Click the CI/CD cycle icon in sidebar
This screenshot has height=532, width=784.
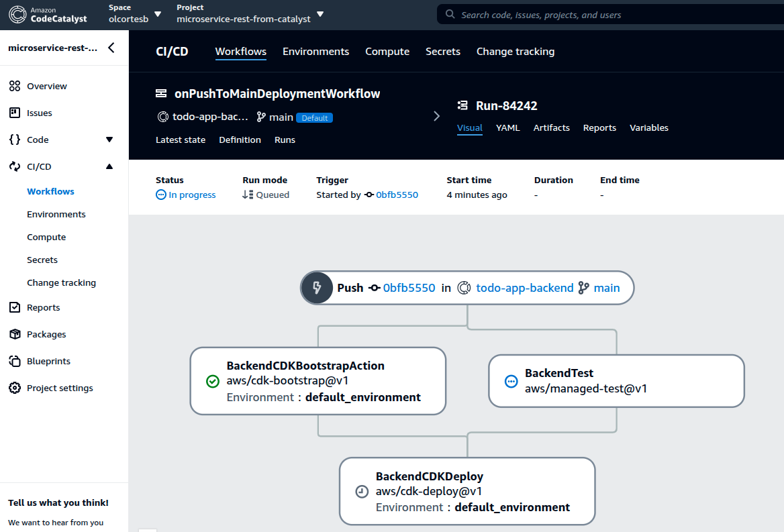click(x=15, y=166)
